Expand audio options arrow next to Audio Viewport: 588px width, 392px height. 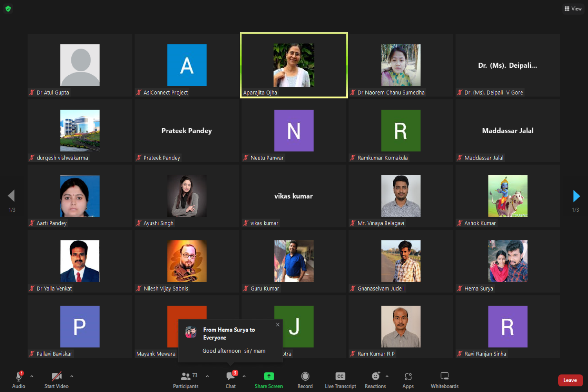32,376
